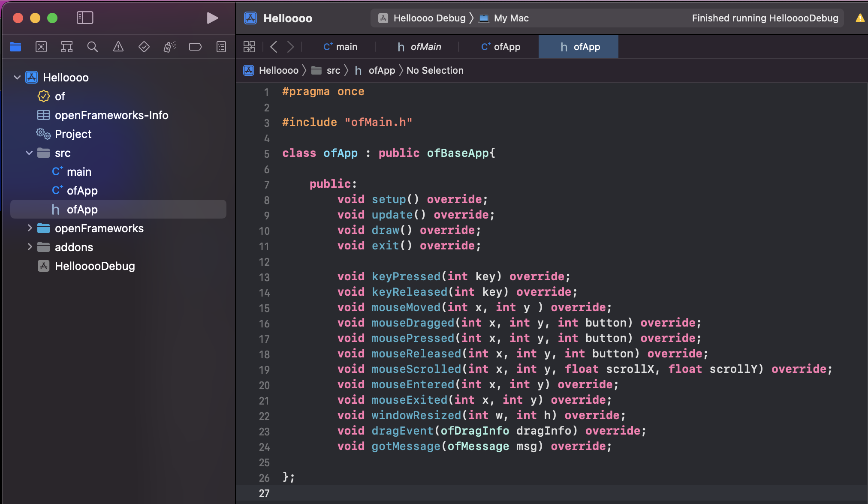Click the Run (play) button

pos(212,18)
